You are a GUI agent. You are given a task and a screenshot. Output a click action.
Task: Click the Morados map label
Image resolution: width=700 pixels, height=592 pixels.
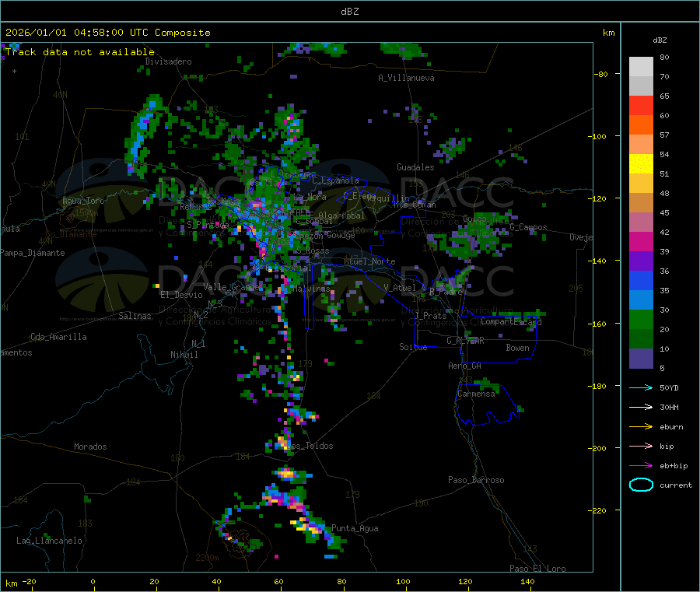90,447
